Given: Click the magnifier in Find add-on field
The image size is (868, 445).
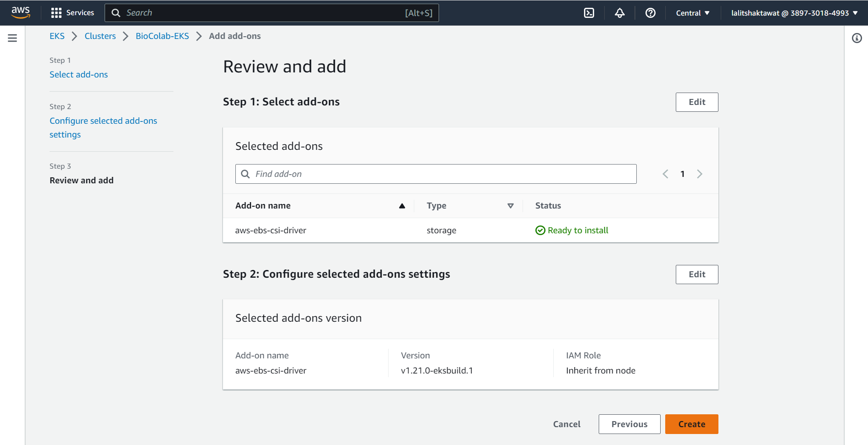Looking at the screenshot, I should click(x=245, y=174).
